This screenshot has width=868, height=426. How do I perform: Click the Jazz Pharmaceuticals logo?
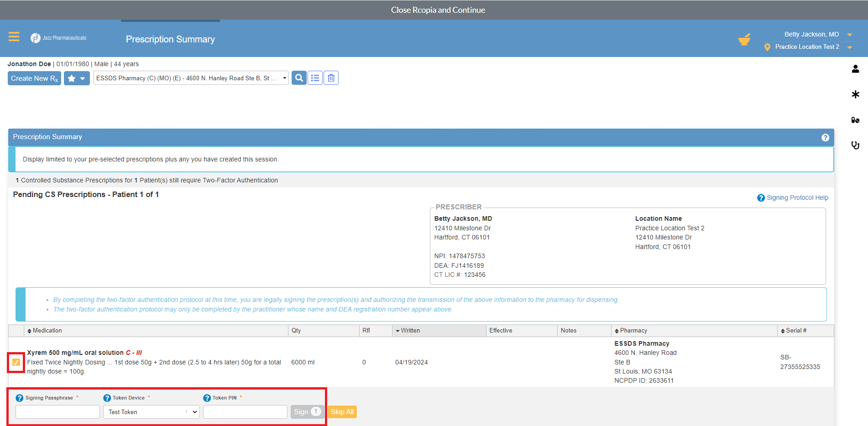point(58,38)
